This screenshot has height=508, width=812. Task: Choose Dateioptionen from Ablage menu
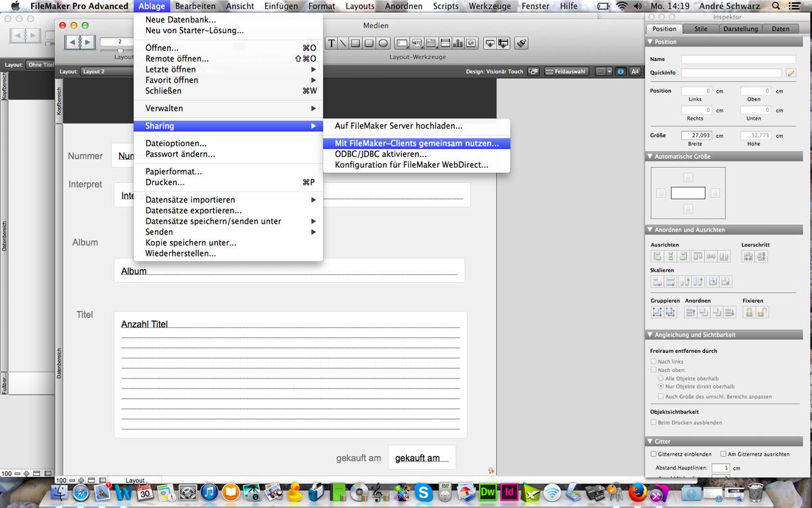pos(228,144)
